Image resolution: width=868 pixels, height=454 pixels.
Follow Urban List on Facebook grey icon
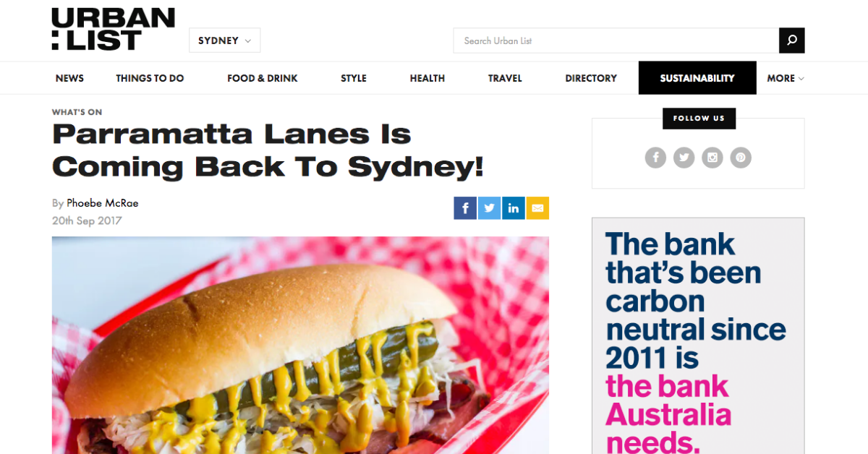(655, 157)
